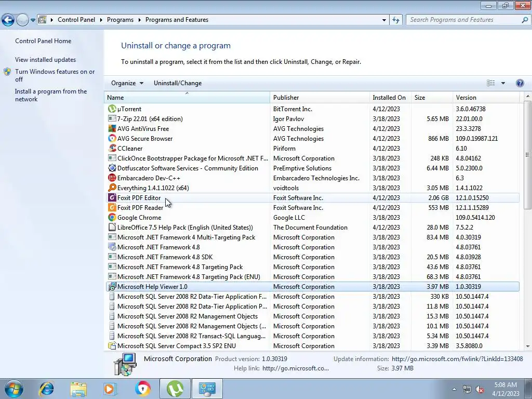This screenshot has width=532, height=399.
Task: Click the AVG Secure Browser list icon
Action: click(112, 138)
